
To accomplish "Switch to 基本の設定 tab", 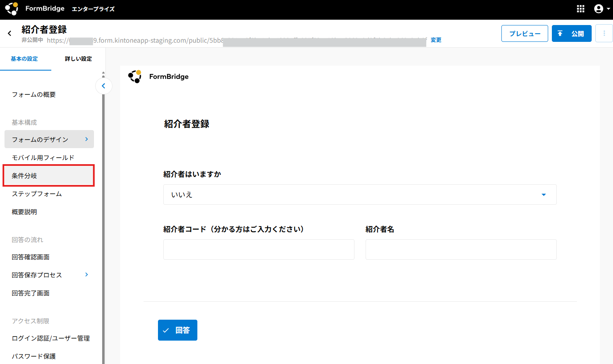I will pos(25,59).
